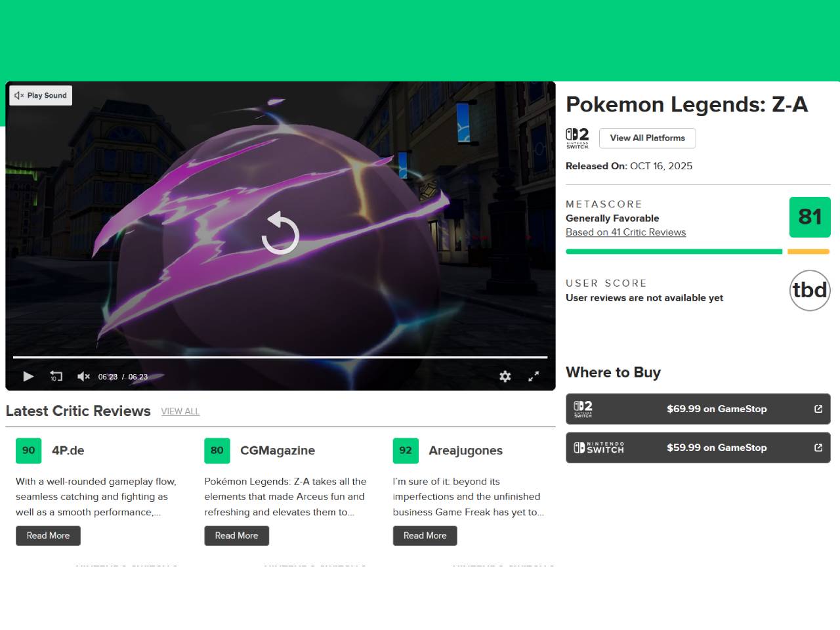Click the tbd user score circle

pyautogui.click(x=810, y=290)
